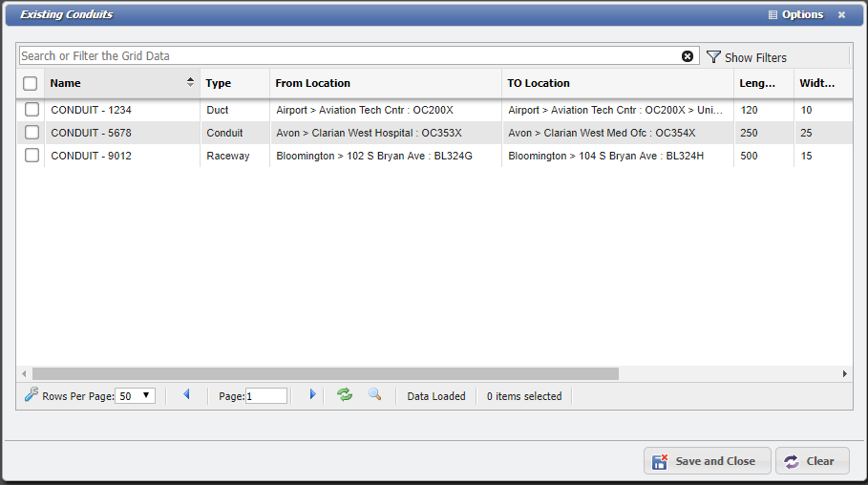Open the Options menu
The width and height of the screenshot is (868, 485).
(x=796, y=15)
